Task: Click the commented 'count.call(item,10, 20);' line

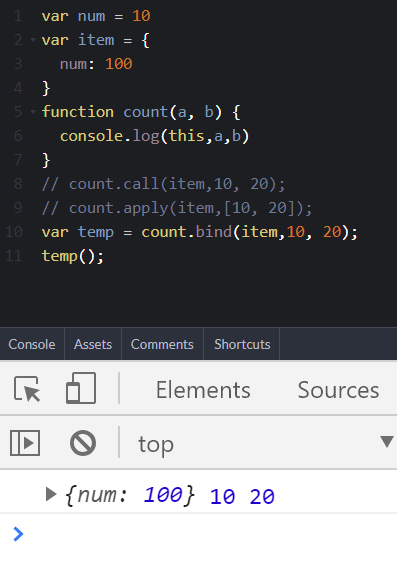Action: (x=163, y=184)
